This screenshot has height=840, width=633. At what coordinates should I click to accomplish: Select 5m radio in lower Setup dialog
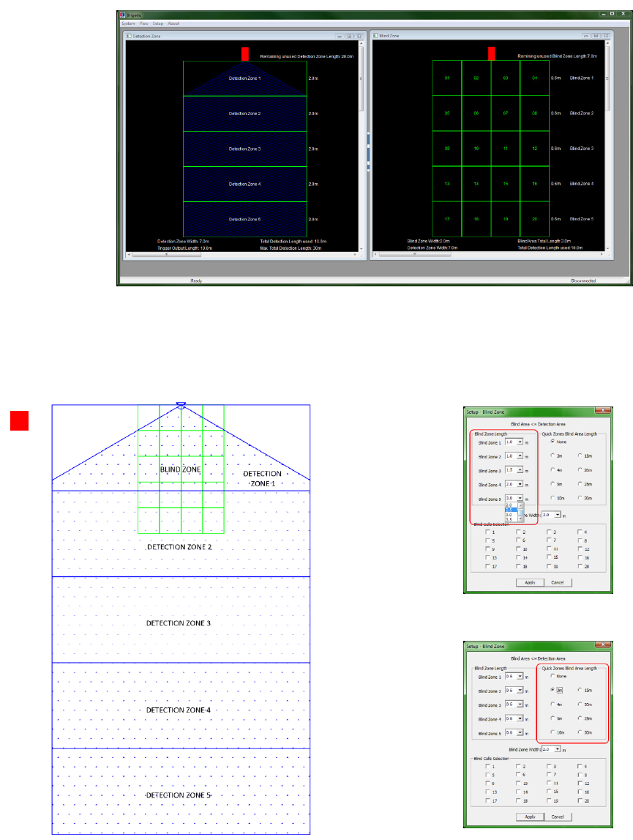coord(553,718)
